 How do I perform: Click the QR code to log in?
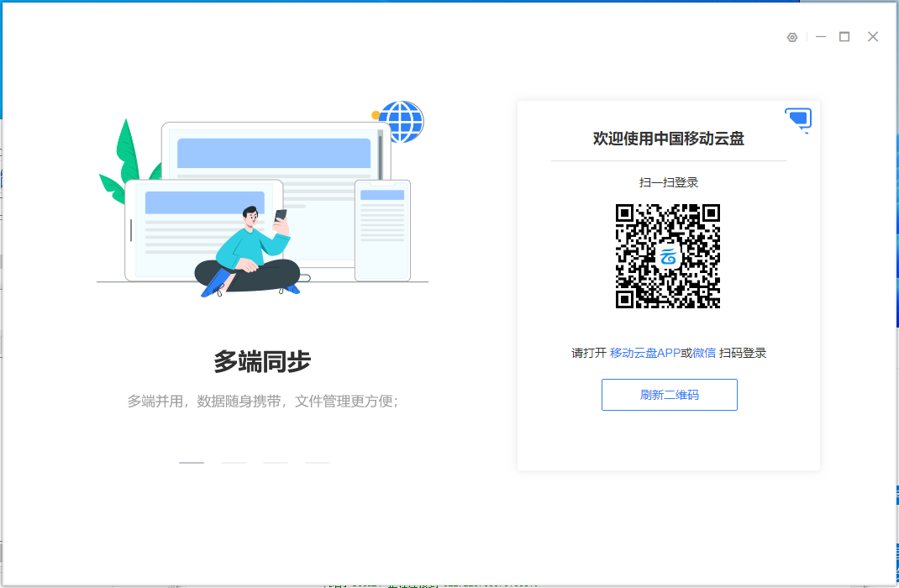668,256
